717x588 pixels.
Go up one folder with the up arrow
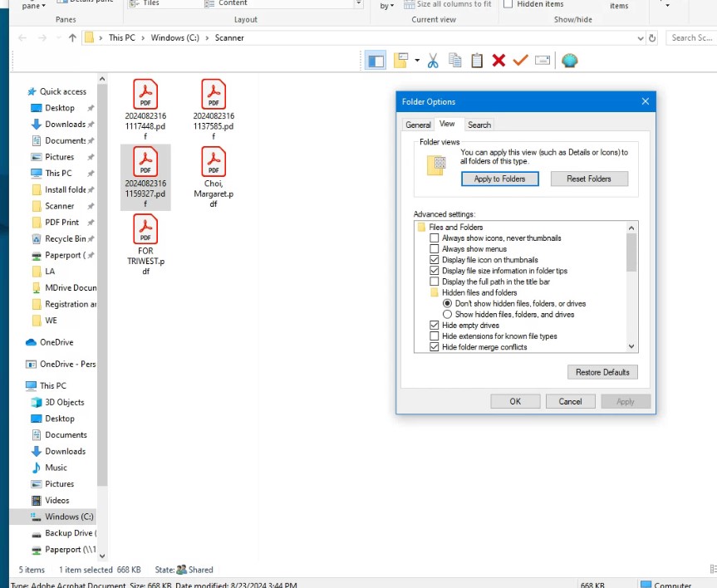[x=72, y=38]
